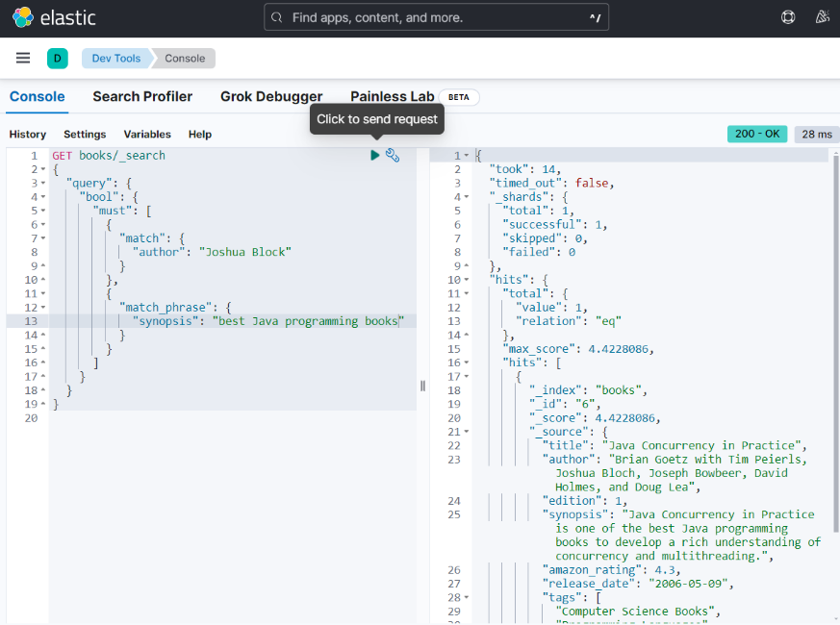The image size is (840, 625).
Task: Click the panel resize divider handle
Action: tap(422, 386)
